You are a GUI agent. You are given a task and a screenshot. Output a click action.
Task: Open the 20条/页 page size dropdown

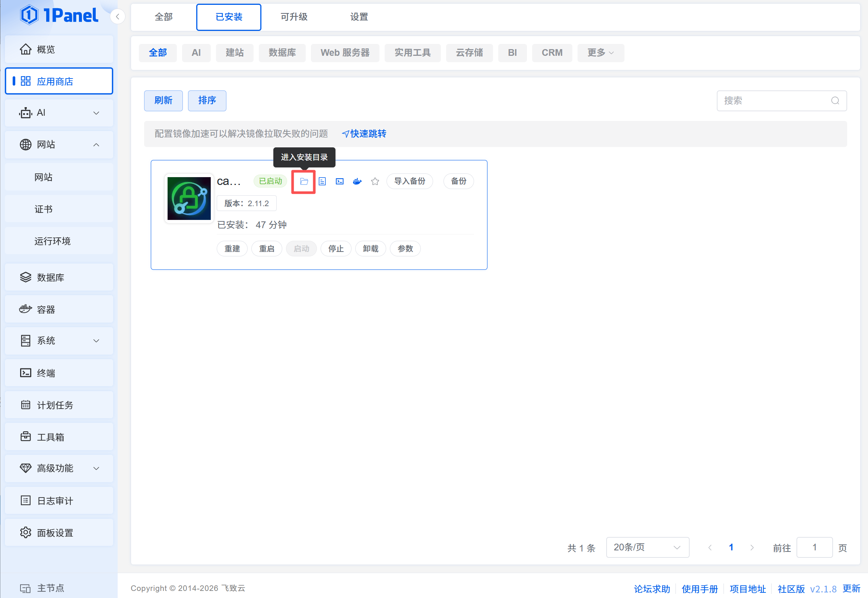(x=647, y=547)
